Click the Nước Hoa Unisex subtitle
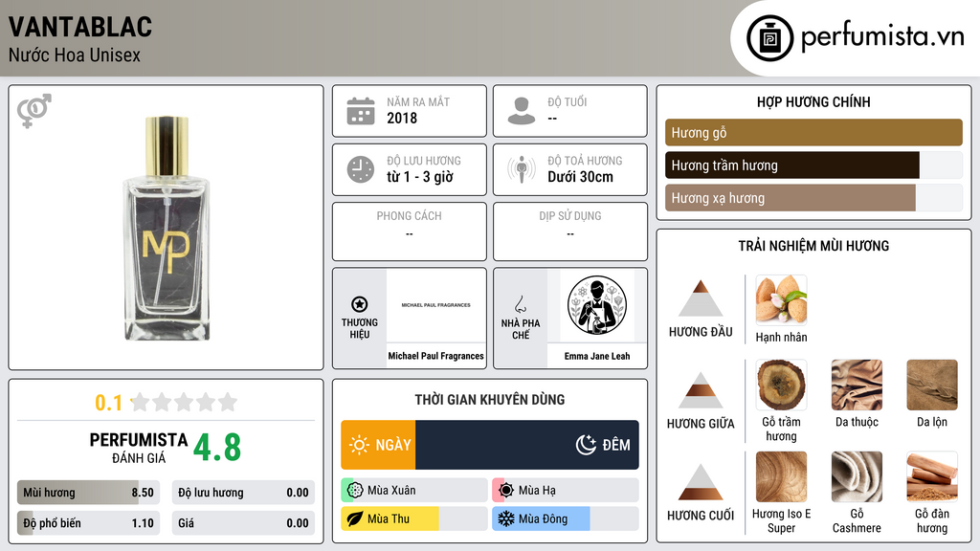 click(75, 55)
